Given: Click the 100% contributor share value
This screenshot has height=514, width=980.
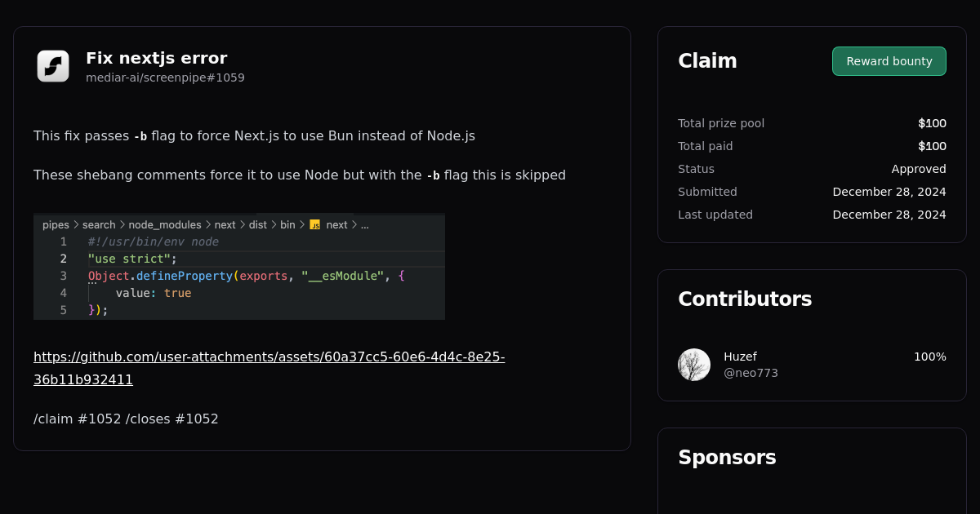Looking at the screenshot, I should (x=930, y=357).
